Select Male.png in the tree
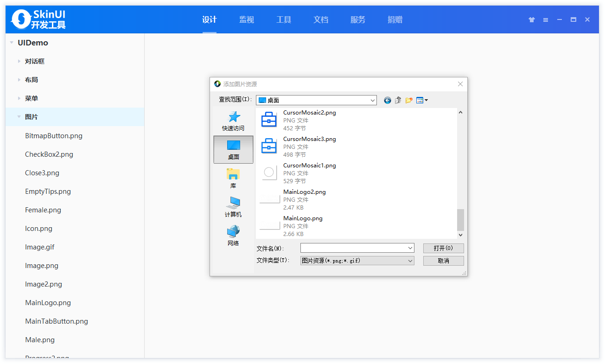This screenshot has width=605, height=364. (x=40, y=340)
